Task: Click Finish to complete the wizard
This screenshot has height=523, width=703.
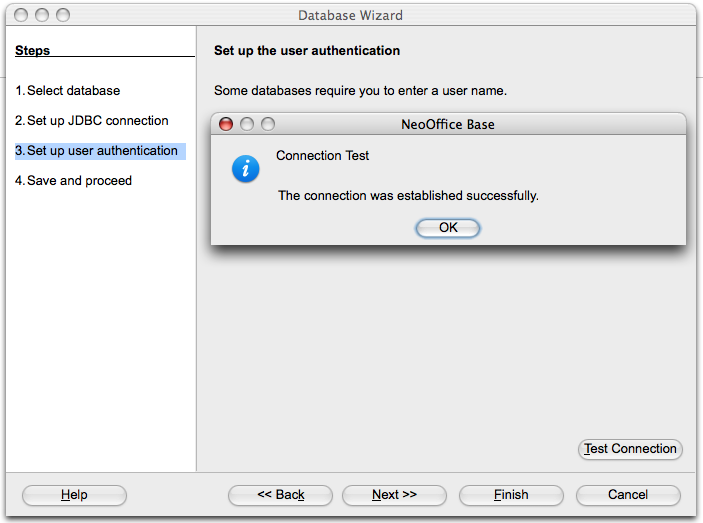Action: point(511,495)
